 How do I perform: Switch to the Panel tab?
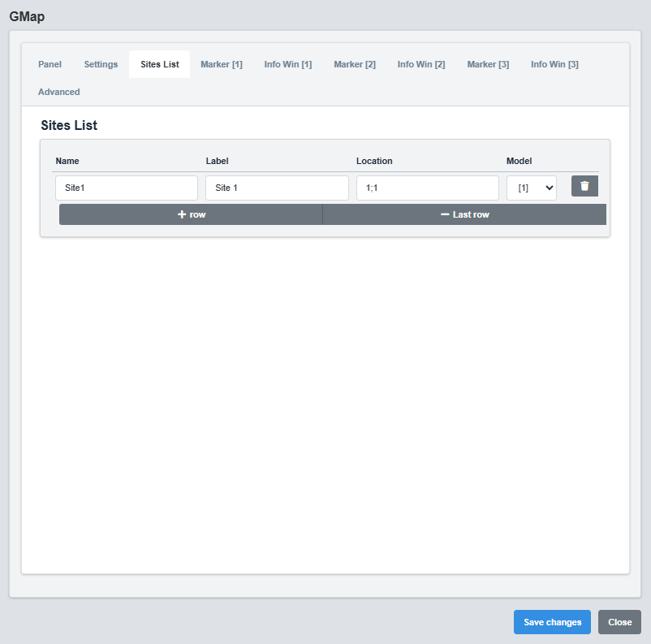49,64
